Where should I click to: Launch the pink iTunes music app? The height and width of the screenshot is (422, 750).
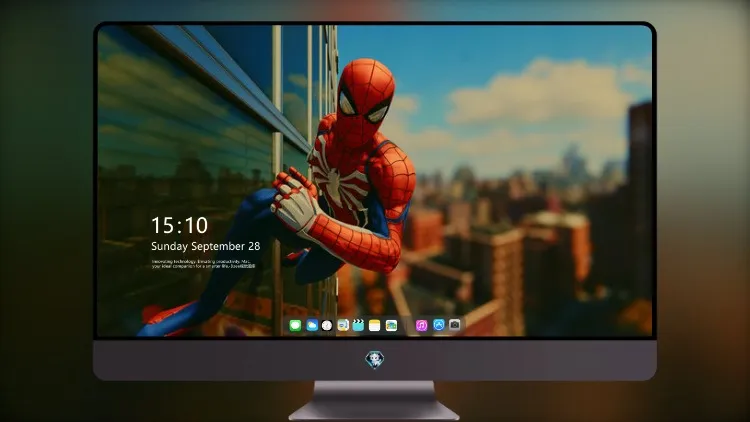point(421,326)
